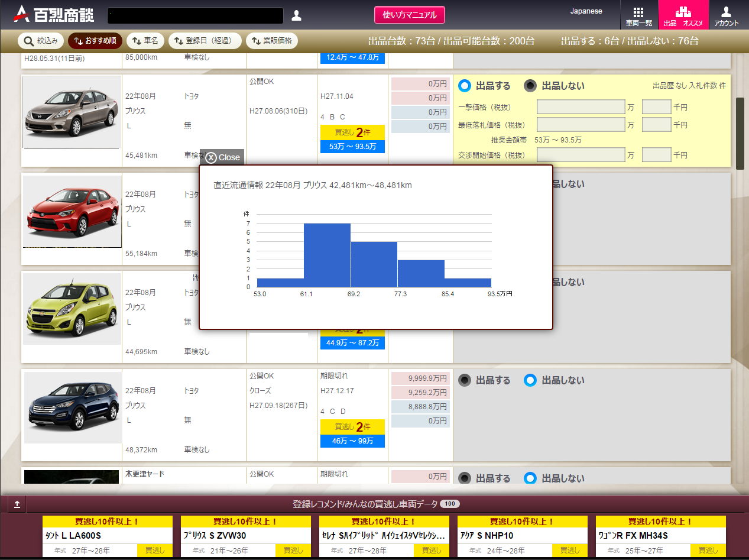Click 買逃し on the ﾜｺﾞﾝR FX MH34S card
749x560 pixels.
click(708, 551)
